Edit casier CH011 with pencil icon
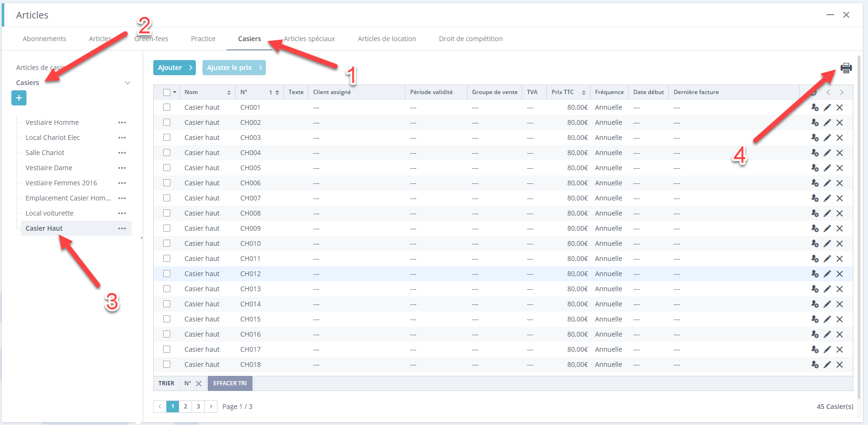 point(827,259)
